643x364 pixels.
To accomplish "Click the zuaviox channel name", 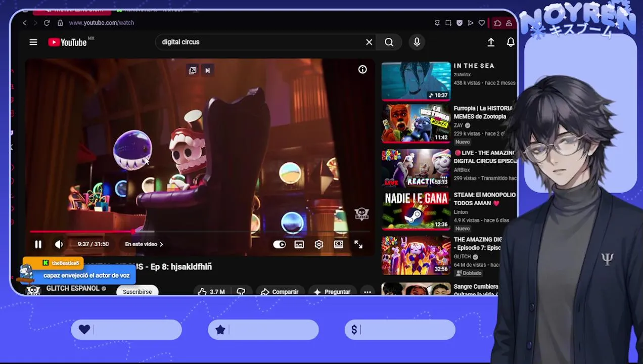I will pyautogui.click(x=462, y=75).
